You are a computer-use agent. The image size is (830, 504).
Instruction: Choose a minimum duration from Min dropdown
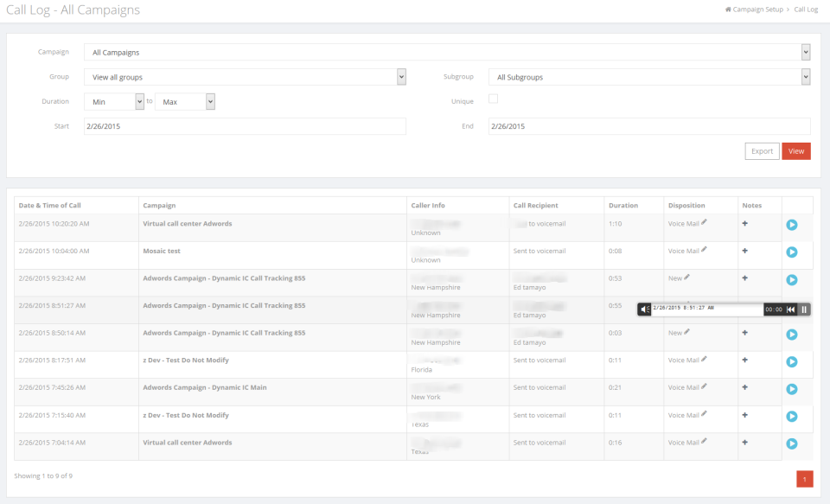click(114, 102)
